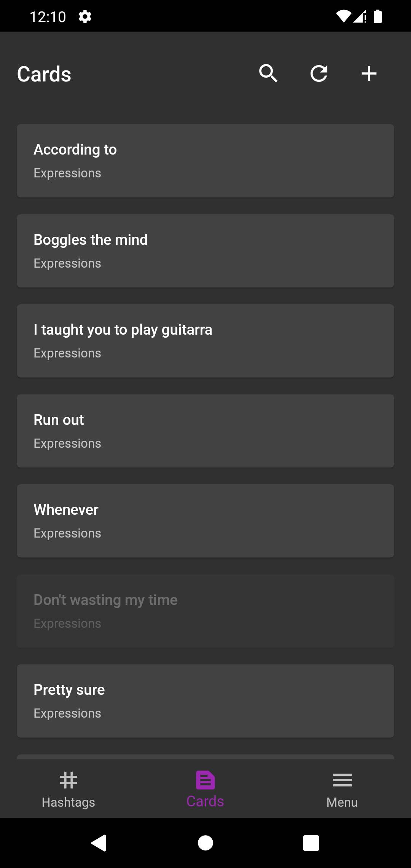Select "I taught you to play guitarra" card
This screenshot has height=868, width=411.
click(x=205, y=341)
